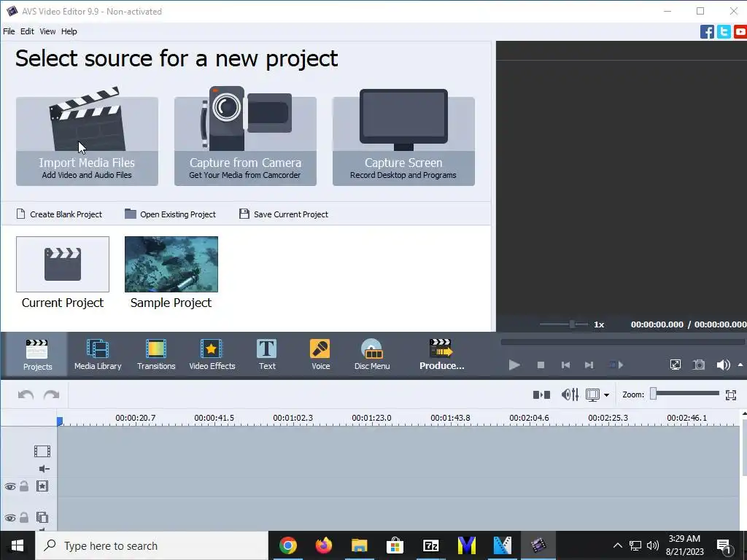Open the View menu

47,31
